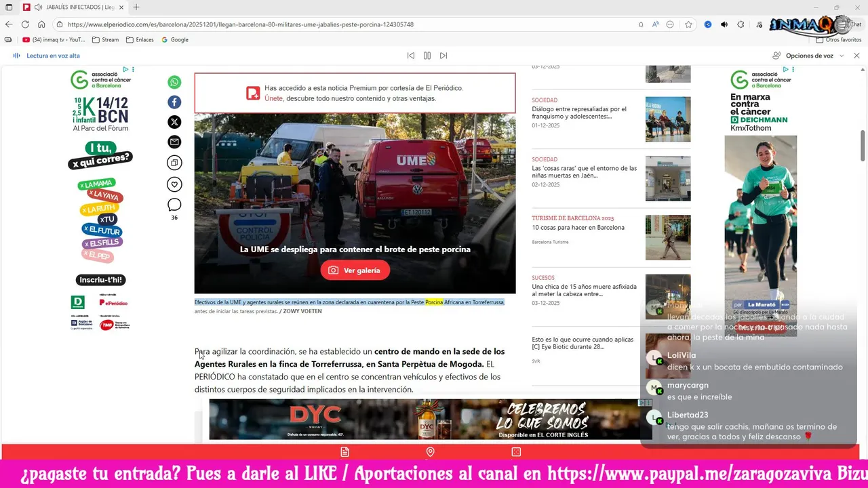The height and width of the screenshot is (488, 868).
Task: Open the 'cosas raras' niñas muertas Jaén article
Action: (585, 172)
